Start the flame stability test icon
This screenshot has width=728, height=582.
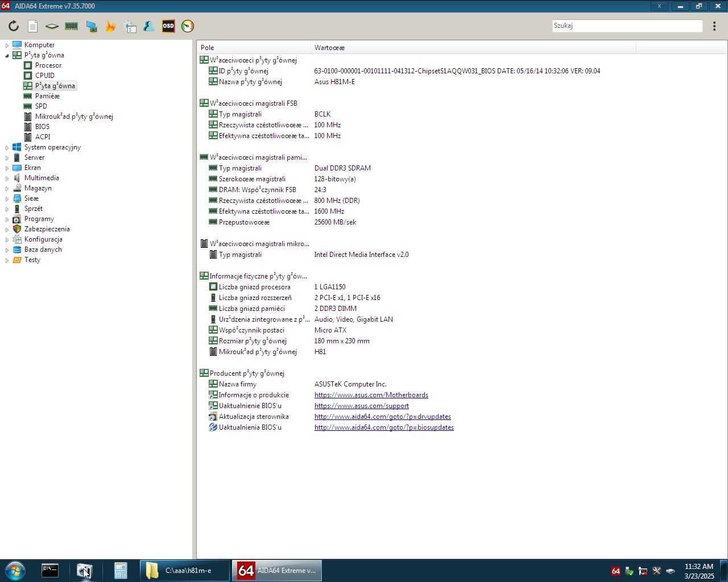[110, 26]
